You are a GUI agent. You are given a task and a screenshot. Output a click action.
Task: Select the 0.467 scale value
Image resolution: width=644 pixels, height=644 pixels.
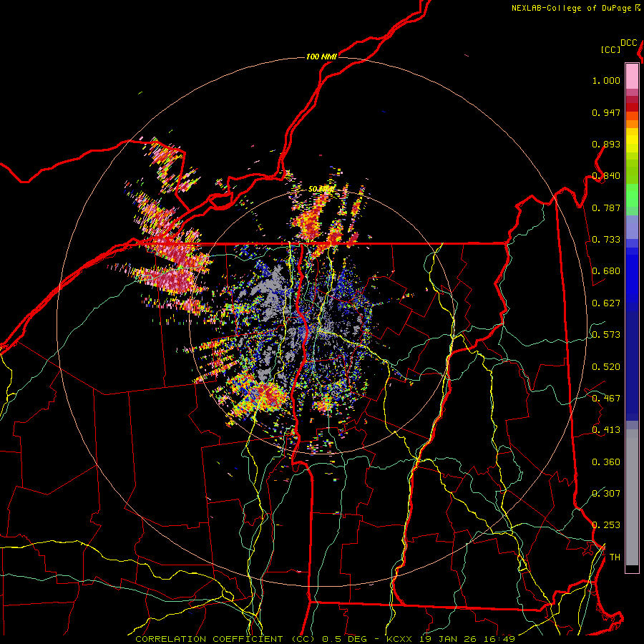click(x=606, y=399)
